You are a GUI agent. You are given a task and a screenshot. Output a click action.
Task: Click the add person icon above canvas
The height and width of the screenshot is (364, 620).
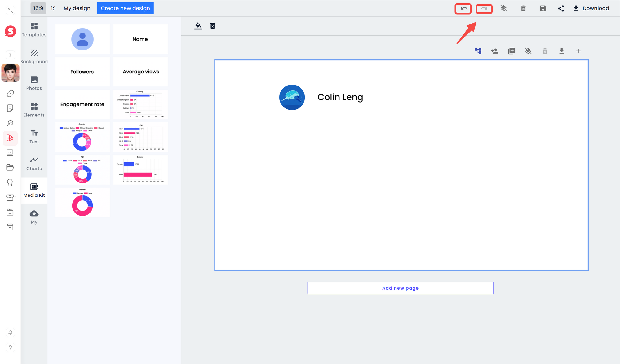click(x=495, y=51)
